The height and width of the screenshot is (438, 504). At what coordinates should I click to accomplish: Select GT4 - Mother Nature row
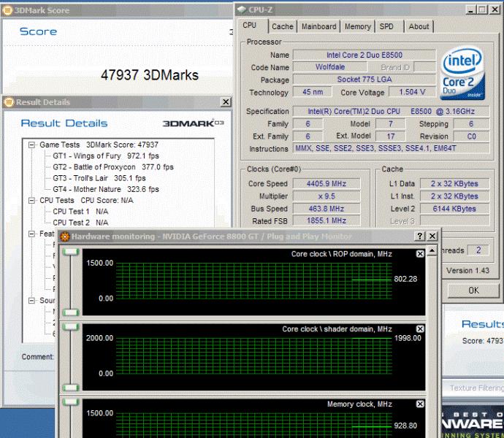pos(106,189)
